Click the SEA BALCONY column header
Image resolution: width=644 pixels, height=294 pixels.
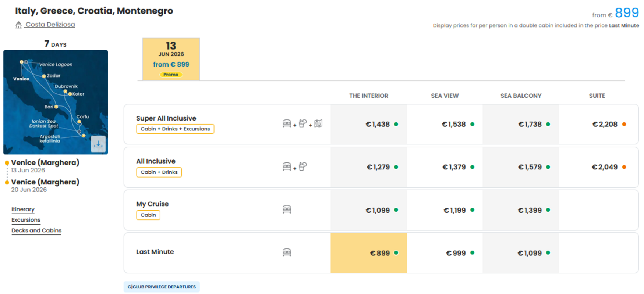pyautogui.click(x=521, y=96)
